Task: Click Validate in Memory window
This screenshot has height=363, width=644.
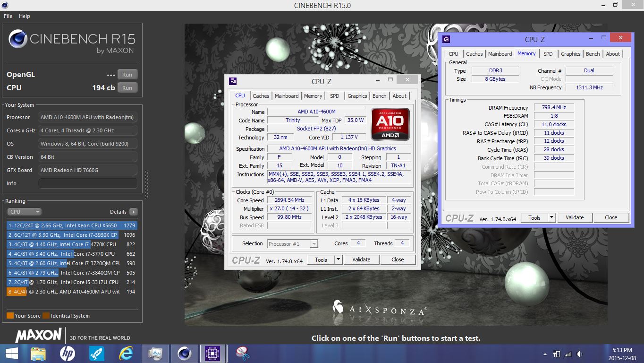Action: (575, 217)
